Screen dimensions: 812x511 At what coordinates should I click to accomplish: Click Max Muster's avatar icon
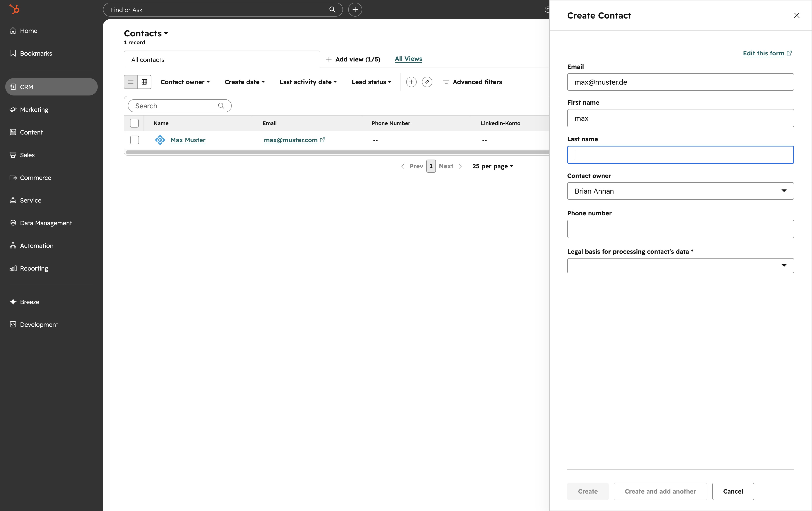[x=160, y=140]
